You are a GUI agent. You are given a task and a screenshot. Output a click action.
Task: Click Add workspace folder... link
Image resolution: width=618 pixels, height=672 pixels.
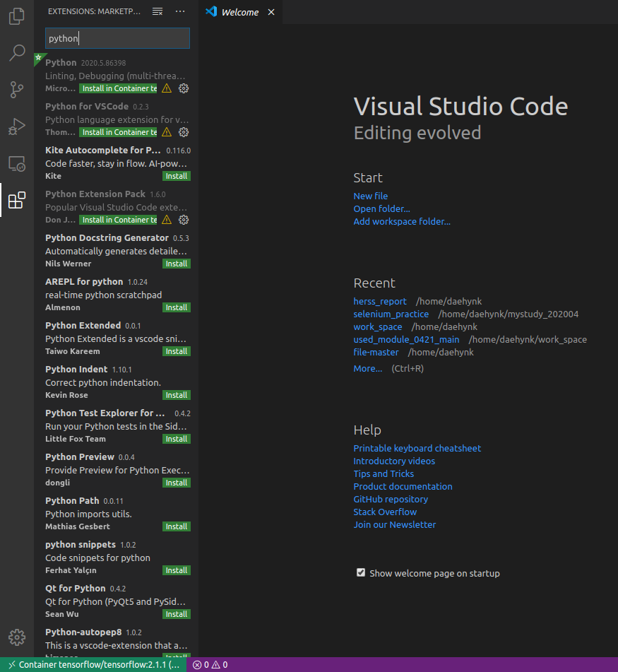click(x=402, y=222)
